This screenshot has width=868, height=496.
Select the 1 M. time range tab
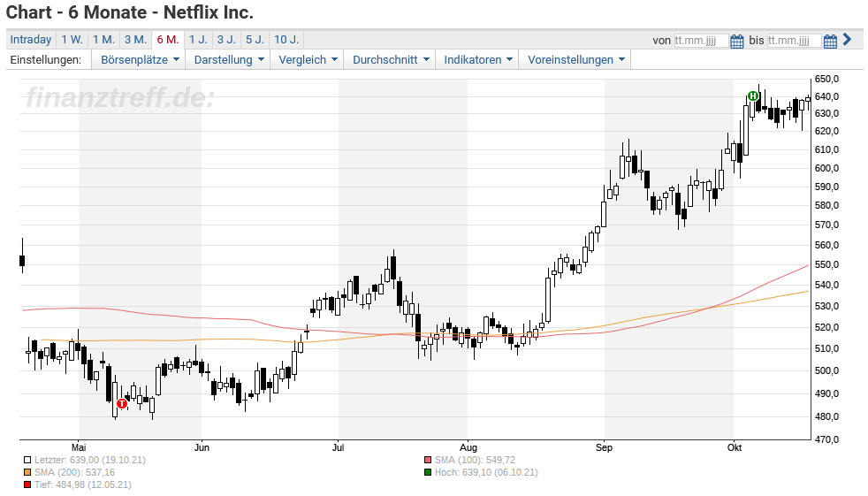[103, 39]
